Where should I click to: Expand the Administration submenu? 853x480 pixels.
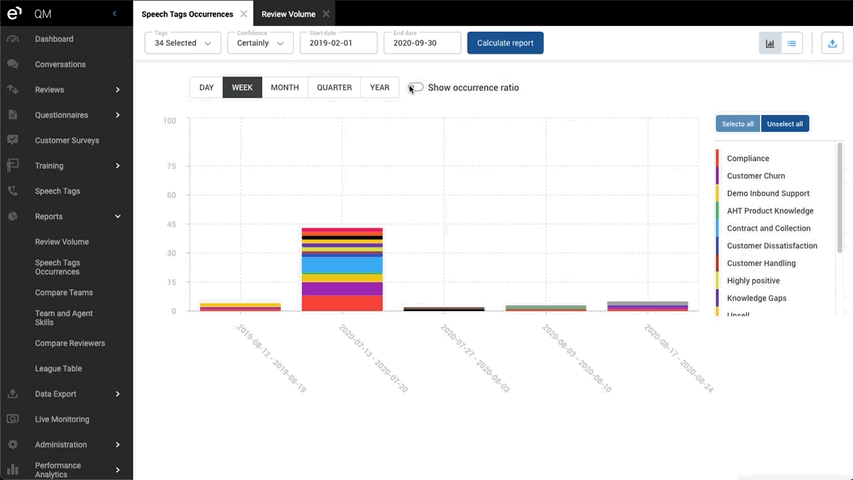[x=118, y=445]
